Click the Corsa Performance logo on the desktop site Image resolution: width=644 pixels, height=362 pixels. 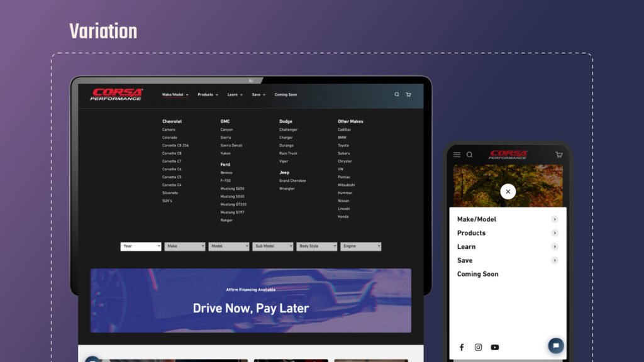(x=116, y=94)
